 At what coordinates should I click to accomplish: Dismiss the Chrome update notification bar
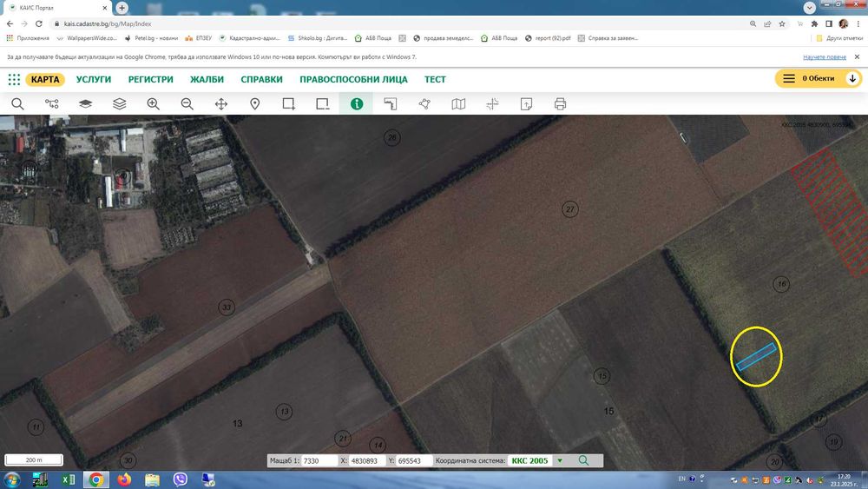pos(857,57)
